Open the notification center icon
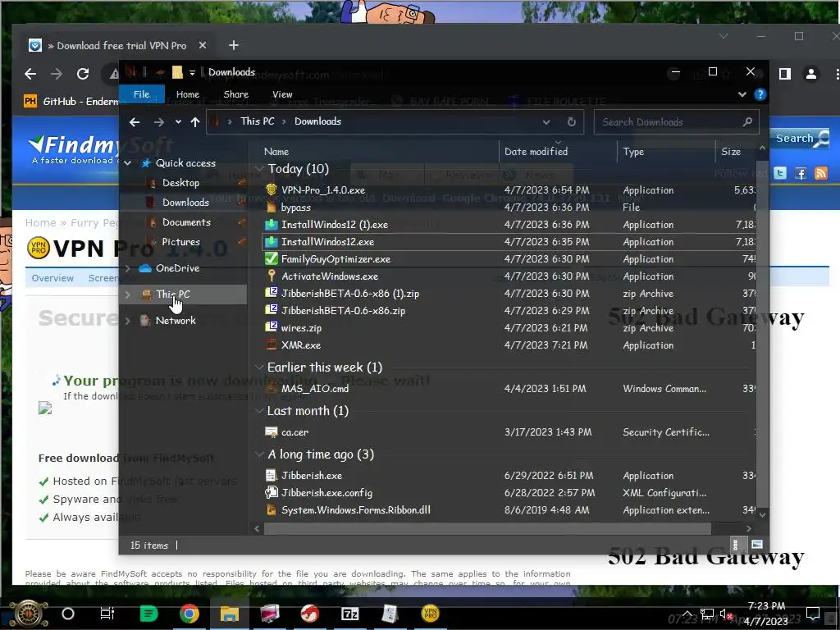Screen dimensions: 840x630 point(813,613)
